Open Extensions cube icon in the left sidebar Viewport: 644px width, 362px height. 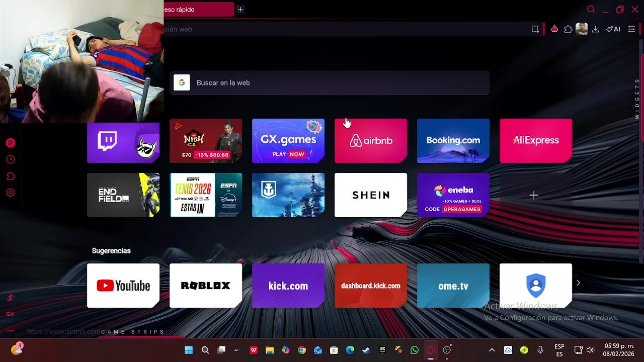click(x=10, y=176)
